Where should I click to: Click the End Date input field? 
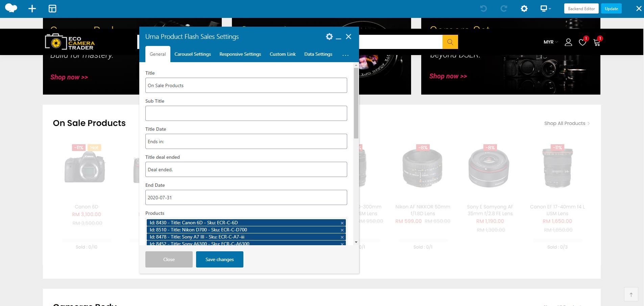pos(246,198)
